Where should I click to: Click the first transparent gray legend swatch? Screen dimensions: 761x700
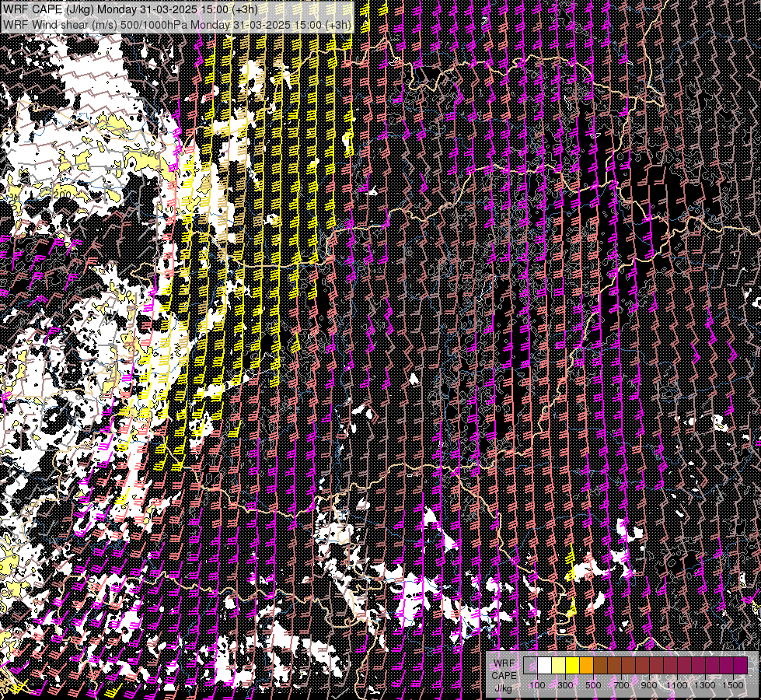(530, 666)
